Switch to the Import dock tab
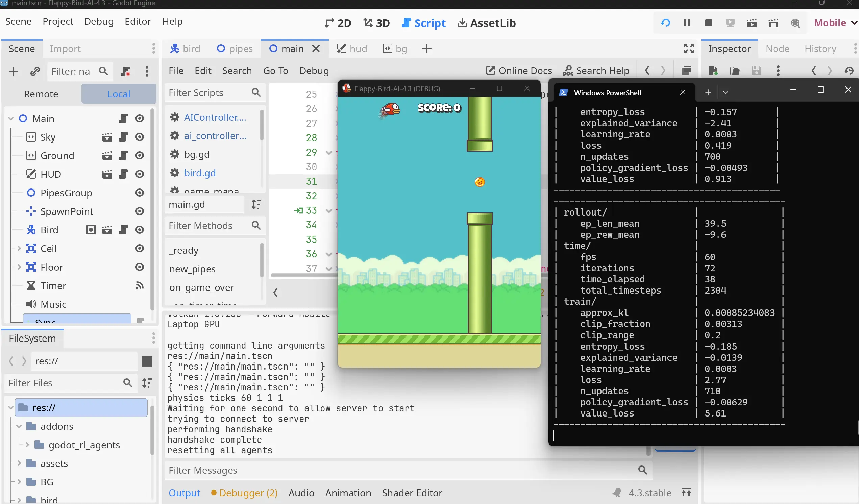Screen dimensions: 859x504 click(x=65, y=49)
